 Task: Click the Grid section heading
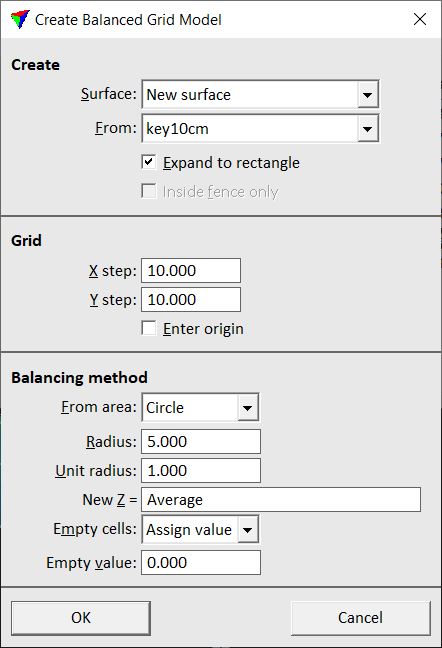pyautogui.click(x=26, y=241)
